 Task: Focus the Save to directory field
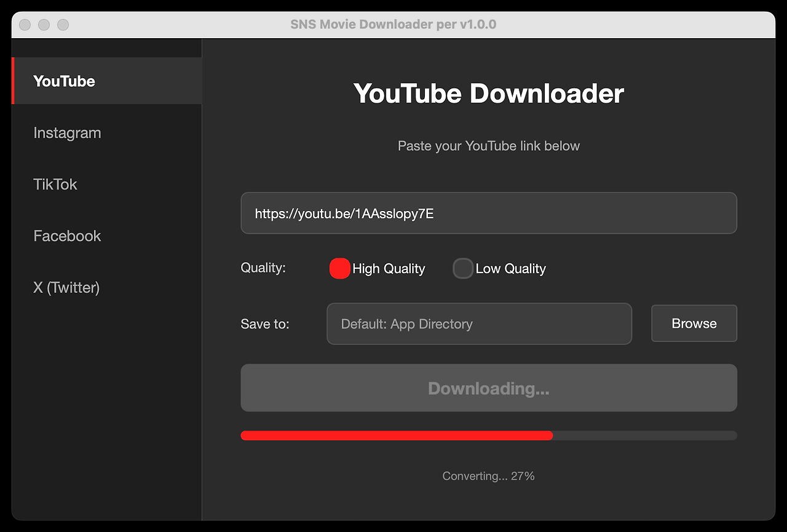[480, 324]
